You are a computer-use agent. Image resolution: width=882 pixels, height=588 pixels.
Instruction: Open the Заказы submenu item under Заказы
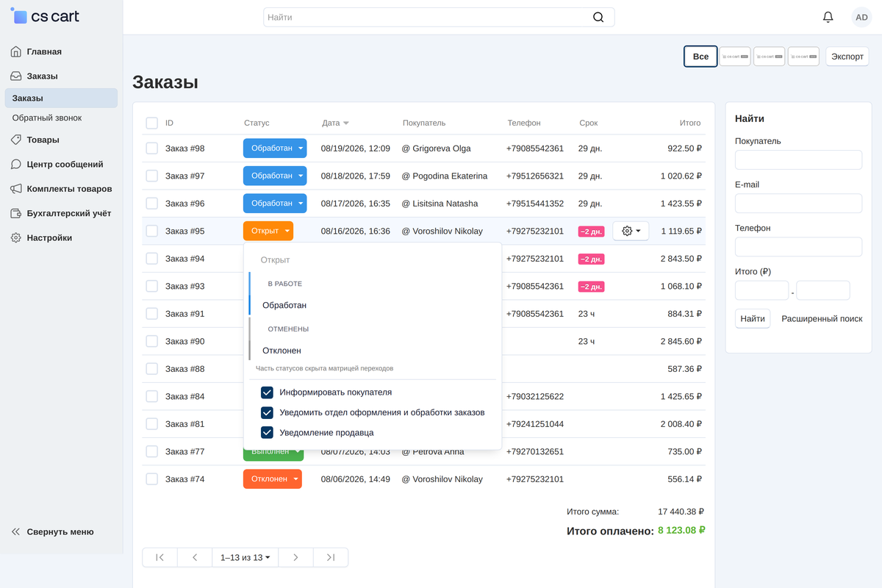pyautogui.click(x=61, y=98)
